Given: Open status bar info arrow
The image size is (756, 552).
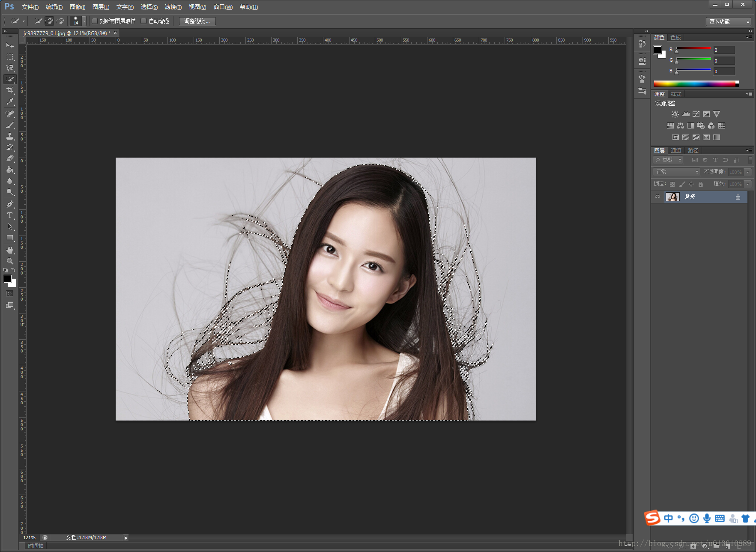Looking at the screenshot, I should point(126,538).
